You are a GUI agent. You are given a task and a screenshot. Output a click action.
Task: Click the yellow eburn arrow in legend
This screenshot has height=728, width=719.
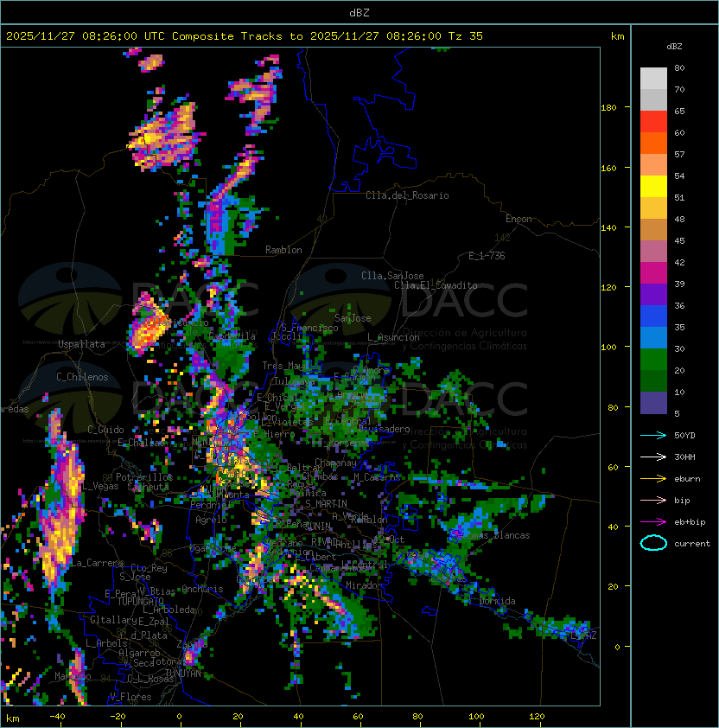coord(653,479)
